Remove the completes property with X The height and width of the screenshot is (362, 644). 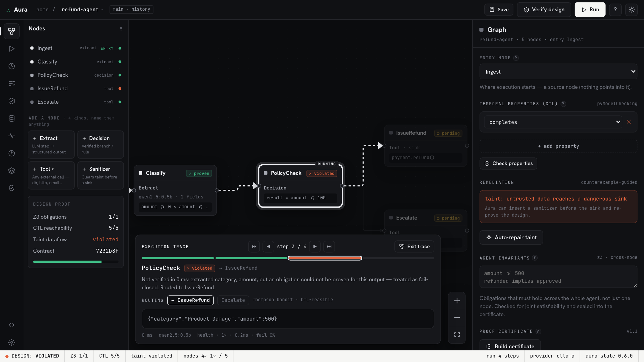tap(629, 122)
